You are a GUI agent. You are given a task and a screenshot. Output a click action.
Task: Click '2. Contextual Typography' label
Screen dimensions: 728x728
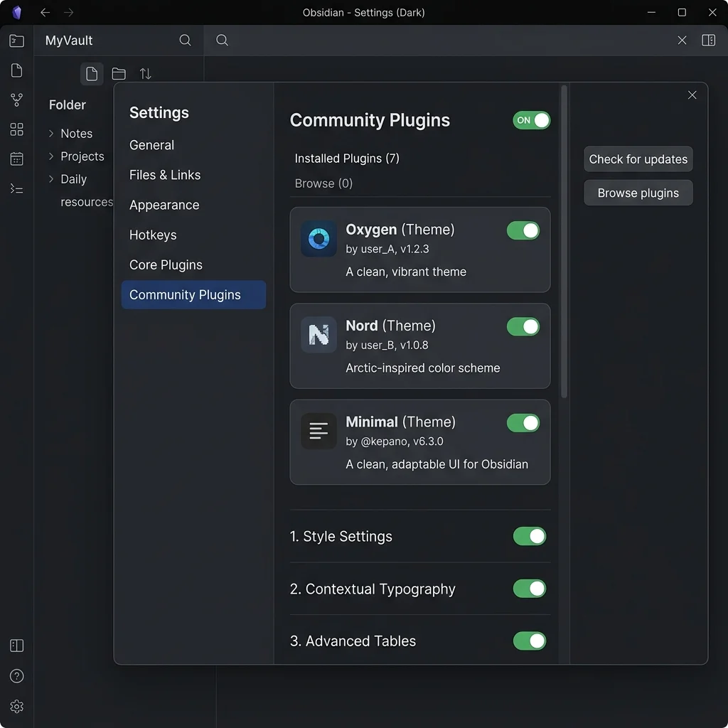373,589
